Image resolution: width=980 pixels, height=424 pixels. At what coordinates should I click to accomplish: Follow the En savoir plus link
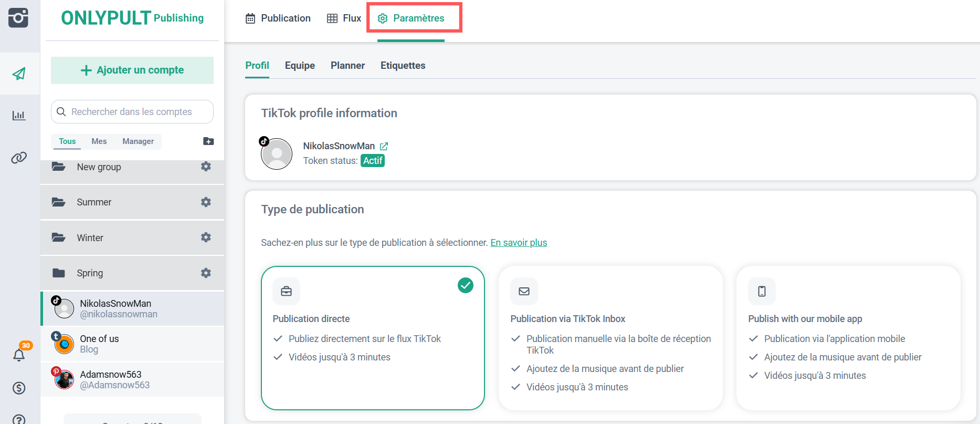click(519, 243)
